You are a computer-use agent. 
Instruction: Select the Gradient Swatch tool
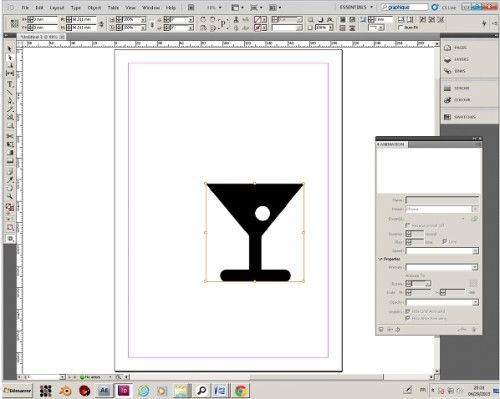click(x=10, y=153)
